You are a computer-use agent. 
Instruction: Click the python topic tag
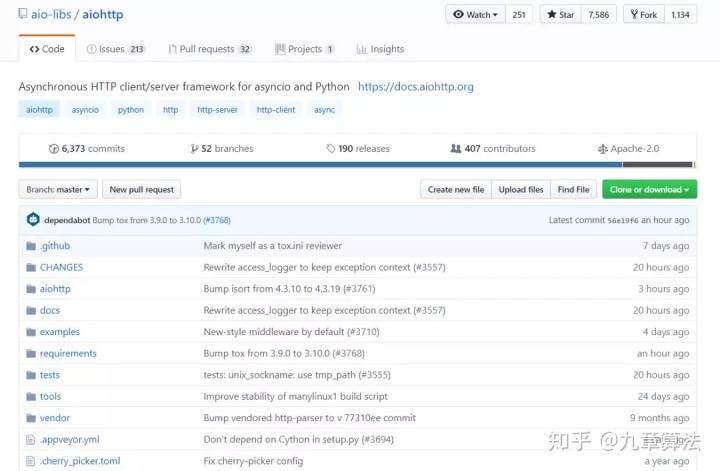131,110
